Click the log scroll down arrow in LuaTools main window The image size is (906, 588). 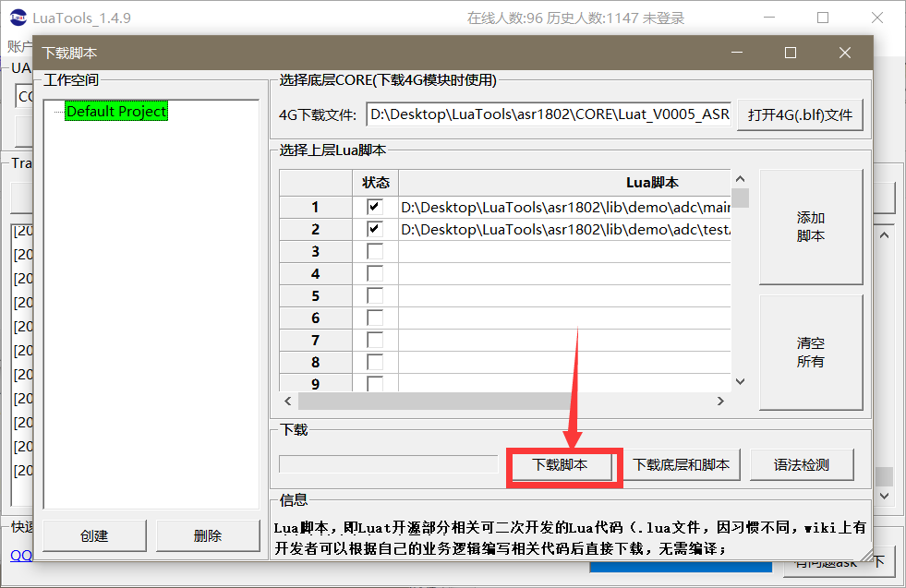tap(884, 496)
